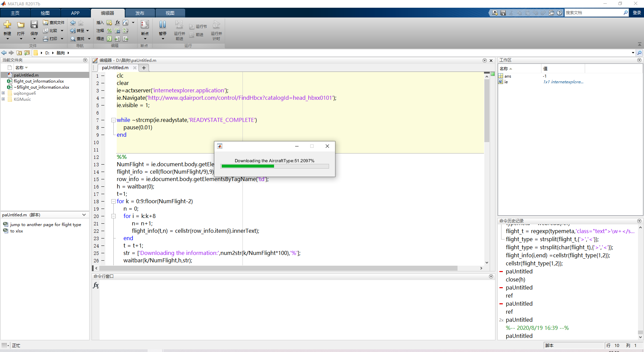644x352 pixels.
Task: Open the 新建 dropdown arrow
Action: pyautogui.click(x=7, y=39)
